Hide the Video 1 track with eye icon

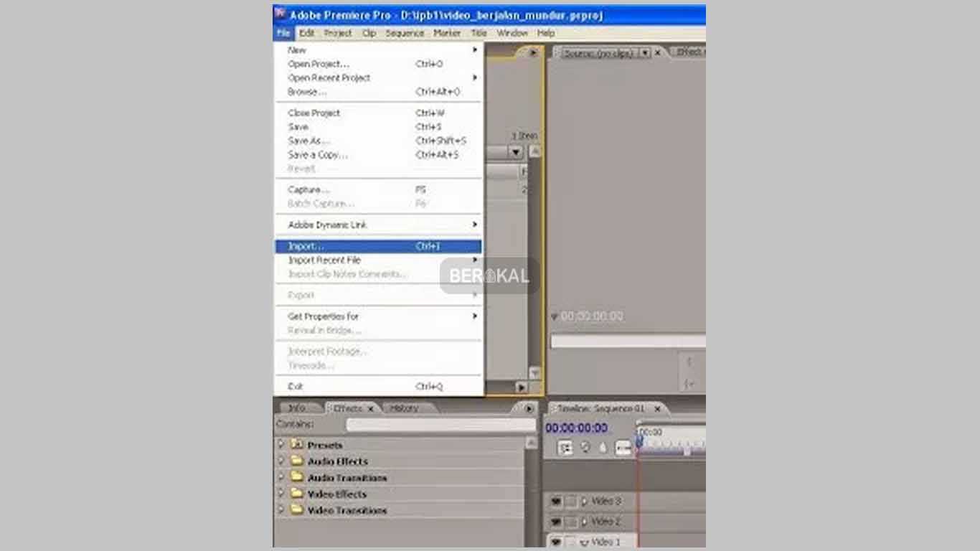(x=555, y=542)
